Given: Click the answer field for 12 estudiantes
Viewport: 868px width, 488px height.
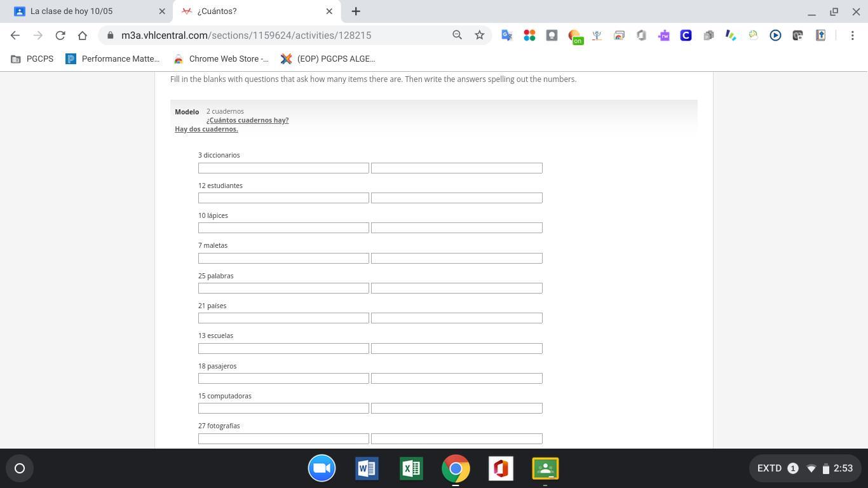Looking at the screenshot, I should 457,198.
